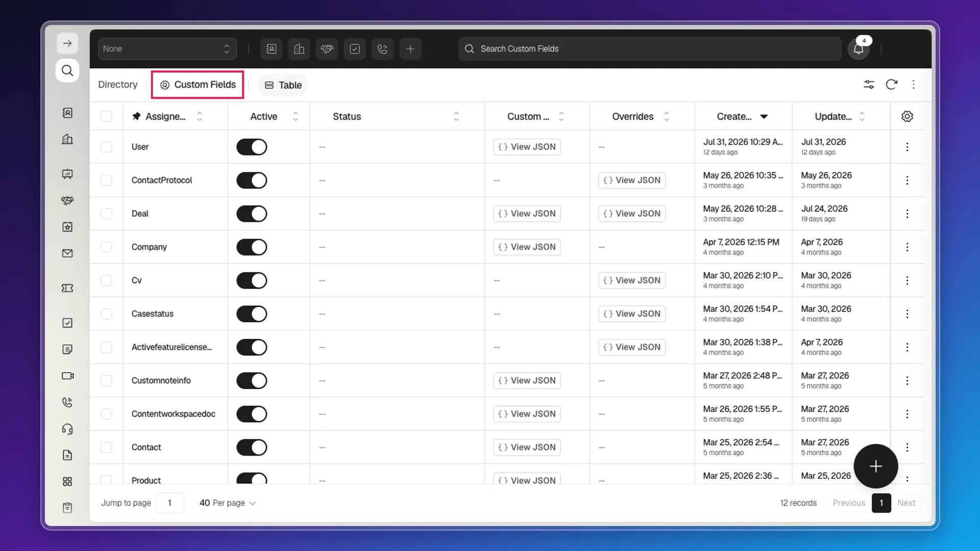Screen dimensions: 980x551
Task: Sort by the Assigne... column
Action: click(x=200, y=116)
